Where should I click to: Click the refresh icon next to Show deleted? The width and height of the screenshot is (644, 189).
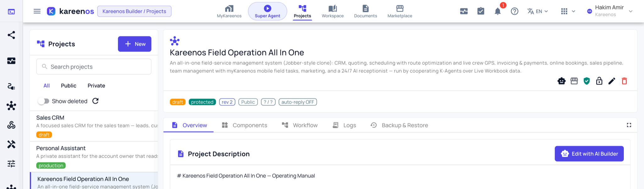(96, 101)
